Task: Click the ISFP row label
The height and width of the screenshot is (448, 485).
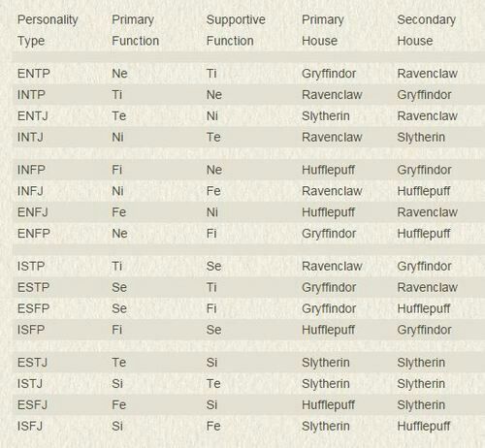Action: [31, 330]
